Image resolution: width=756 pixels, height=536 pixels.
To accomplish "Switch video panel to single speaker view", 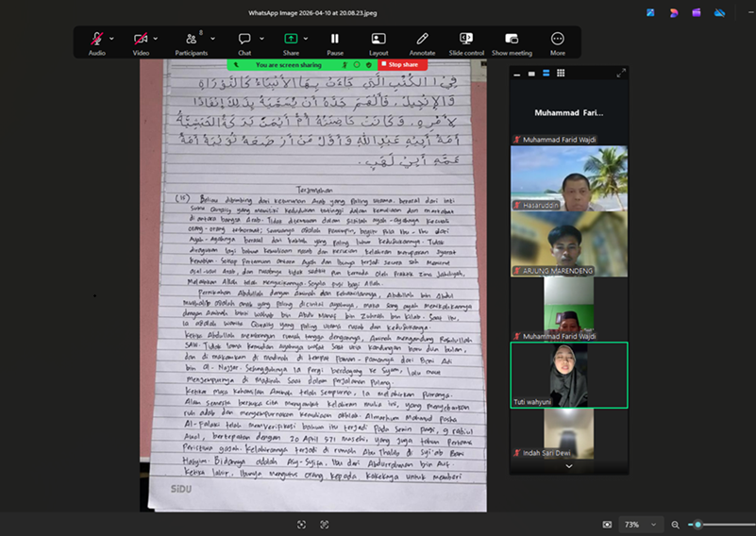I will pyautogui.click(x=531, y=74).
